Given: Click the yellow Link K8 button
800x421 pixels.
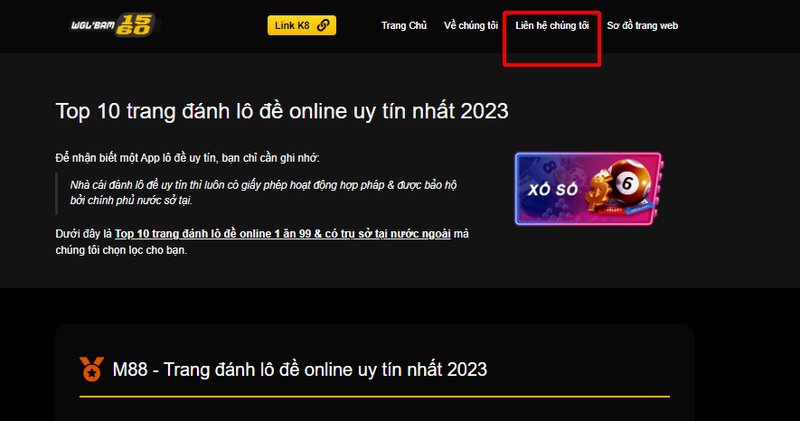Looking at the screenshot, I should (302, 26).
